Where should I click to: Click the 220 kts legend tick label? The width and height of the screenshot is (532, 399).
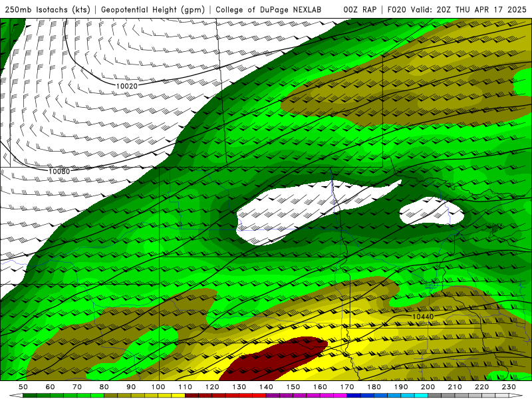click(482, 387)
